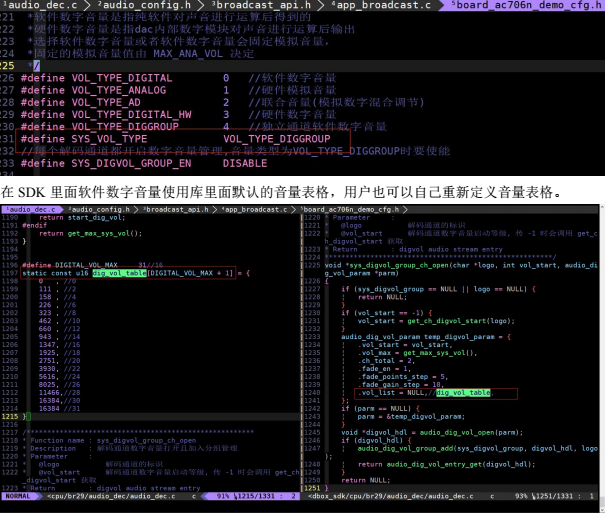Click the table value 462
The image size is (605, 513).
coord(45,321)
